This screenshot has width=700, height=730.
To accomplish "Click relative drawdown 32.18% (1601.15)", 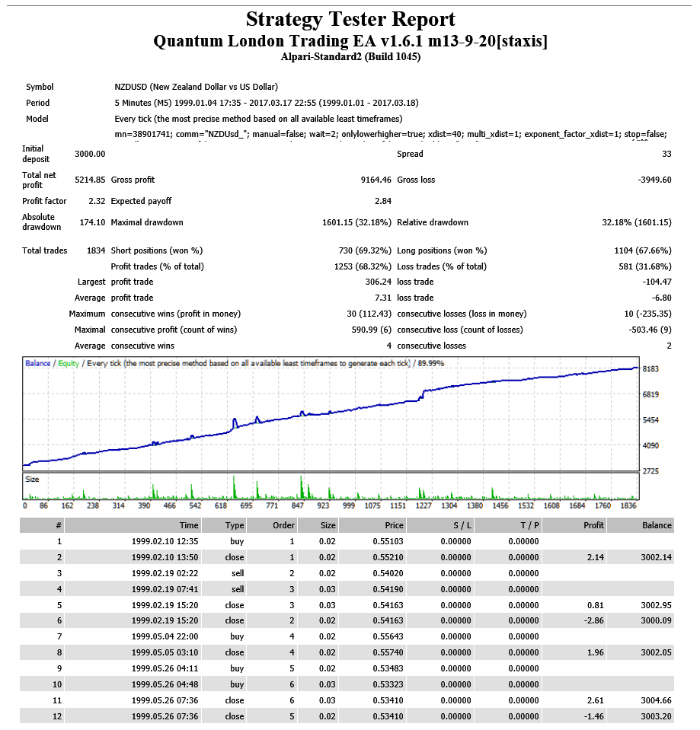I will click(x=637, y=222).
